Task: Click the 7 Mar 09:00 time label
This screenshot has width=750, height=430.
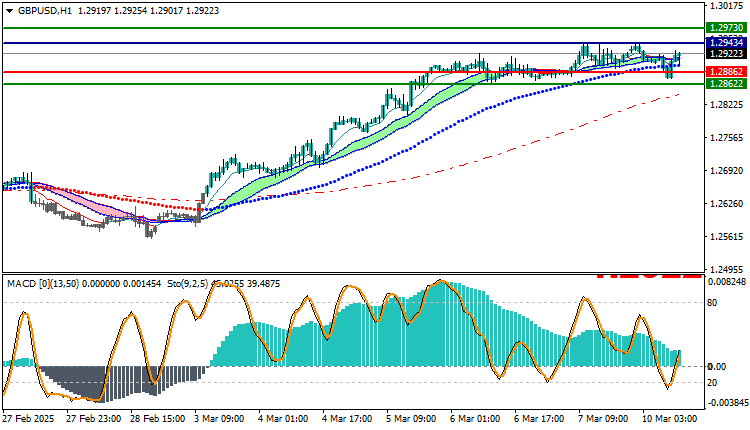Action: tap(603, 419)
